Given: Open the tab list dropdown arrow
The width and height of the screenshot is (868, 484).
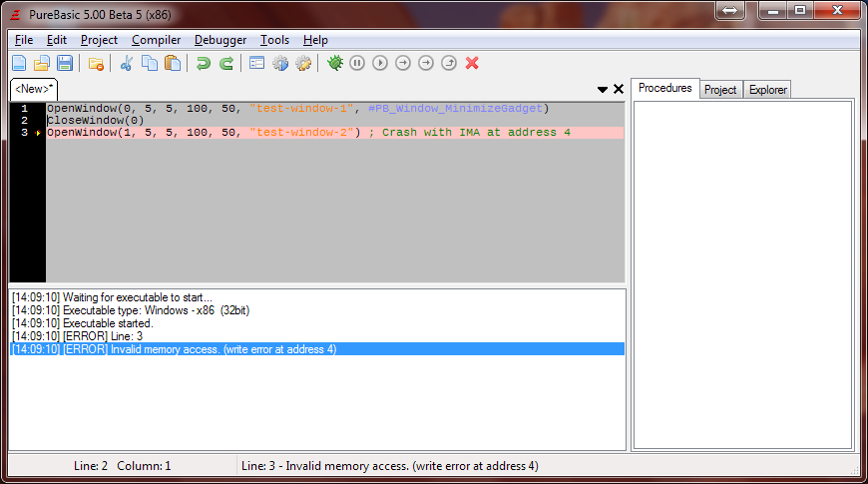Looking at the screenshot, I should 603,89.
